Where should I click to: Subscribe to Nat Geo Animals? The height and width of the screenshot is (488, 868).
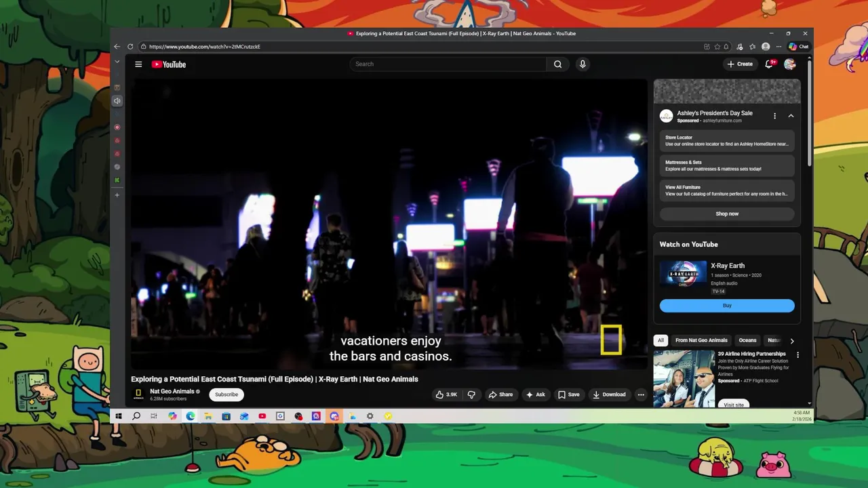click(226, 394)
